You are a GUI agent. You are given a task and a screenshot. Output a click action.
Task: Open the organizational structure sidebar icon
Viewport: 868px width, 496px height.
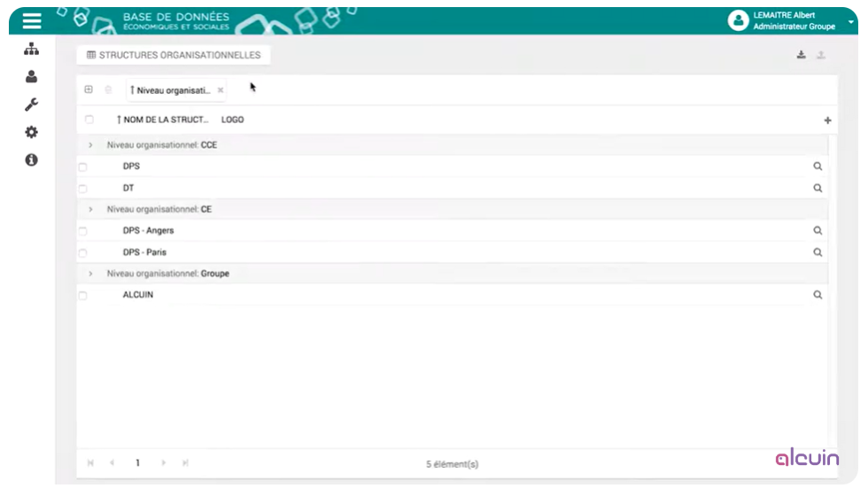(31, 50)
